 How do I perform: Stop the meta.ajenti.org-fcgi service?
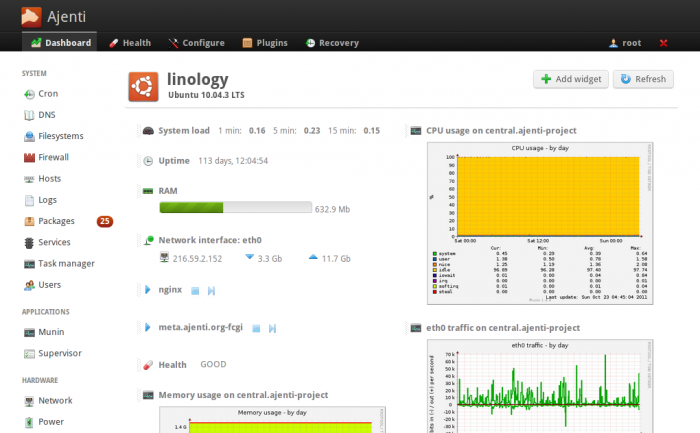click(x=257, y=327)
